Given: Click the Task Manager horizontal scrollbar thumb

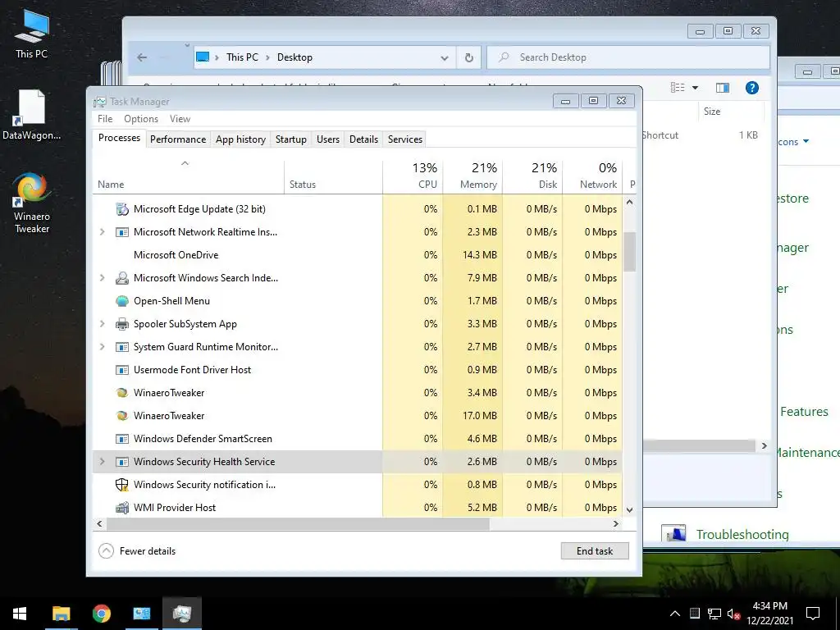Looking at the screenshot, I should (x=298, y=524).
